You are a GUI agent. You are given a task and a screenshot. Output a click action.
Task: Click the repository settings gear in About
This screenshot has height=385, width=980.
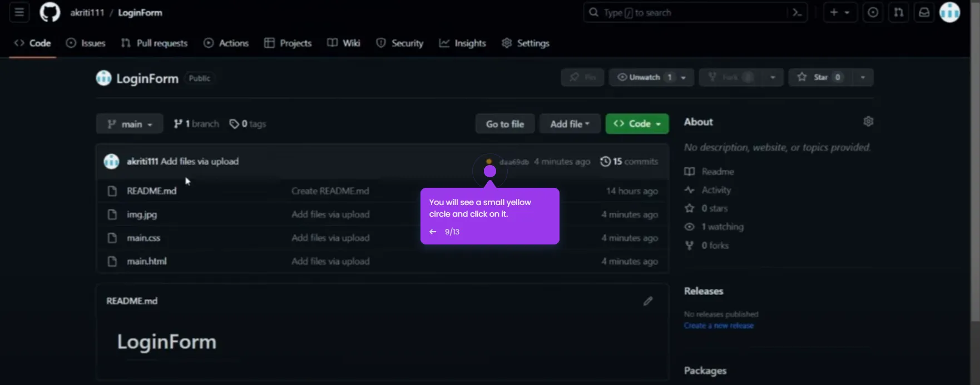tap(868, 121)
